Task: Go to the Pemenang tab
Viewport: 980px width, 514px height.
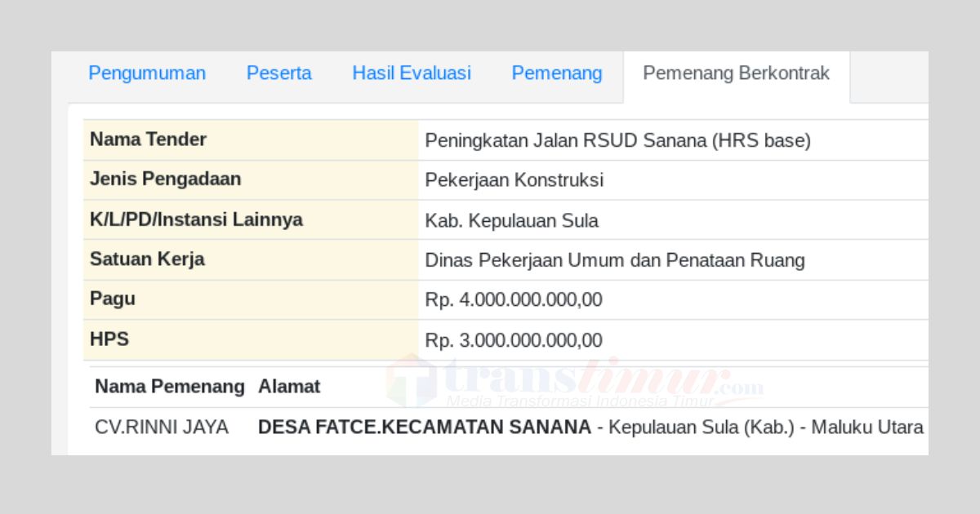Action: (x=557, y=73)
